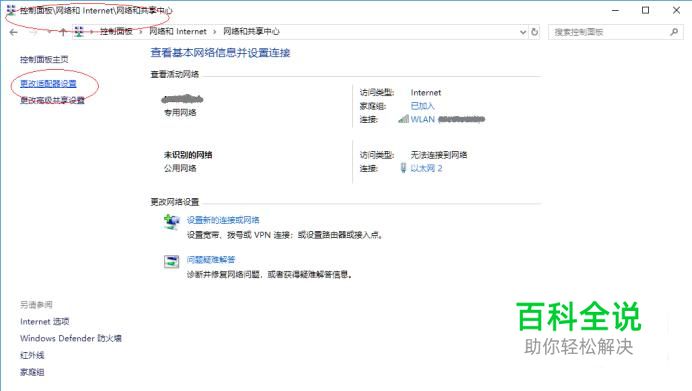This screenshot has height=391, width=692.
Task: Refresh the Network and Sharing Center
Action: (534, 32)
